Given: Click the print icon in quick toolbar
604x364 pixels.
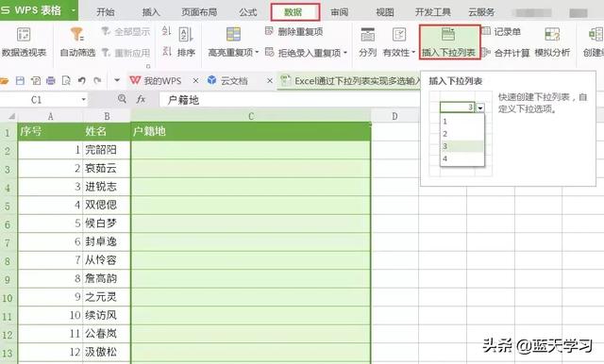Looking at the screenshot, I should 50,80.
